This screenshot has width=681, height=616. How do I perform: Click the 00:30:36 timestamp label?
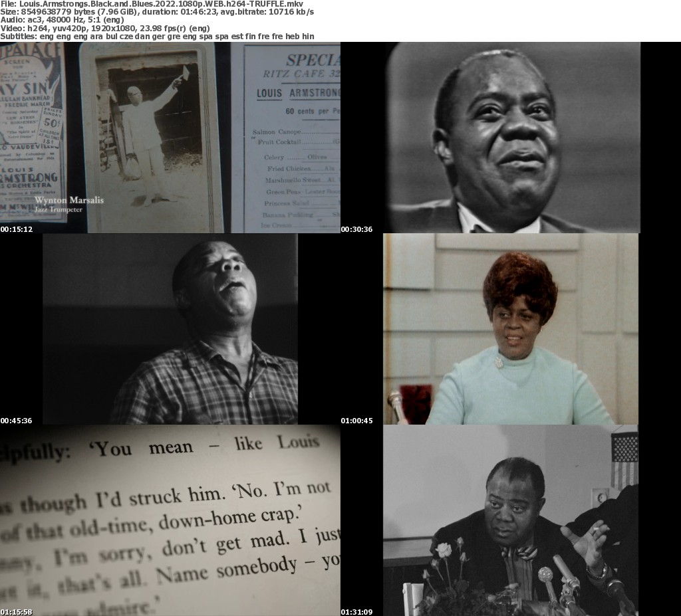pos(356,229)
